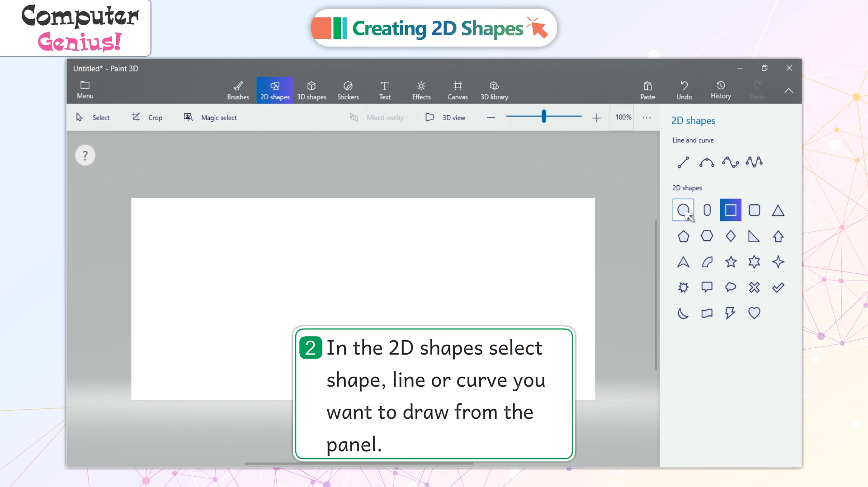Open the three-dots more options menu
This screenshot has height=487, width=868.
point(647,118)
